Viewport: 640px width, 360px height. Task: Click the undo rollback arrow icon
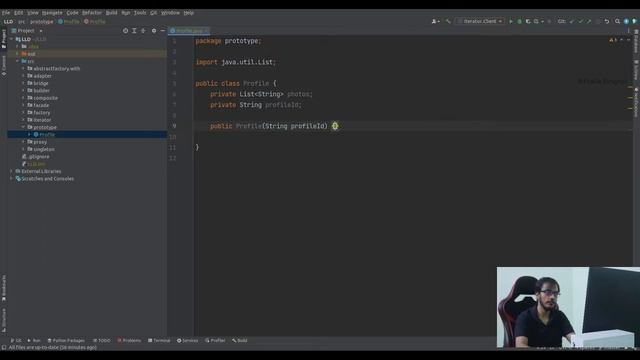coord(607,21)
